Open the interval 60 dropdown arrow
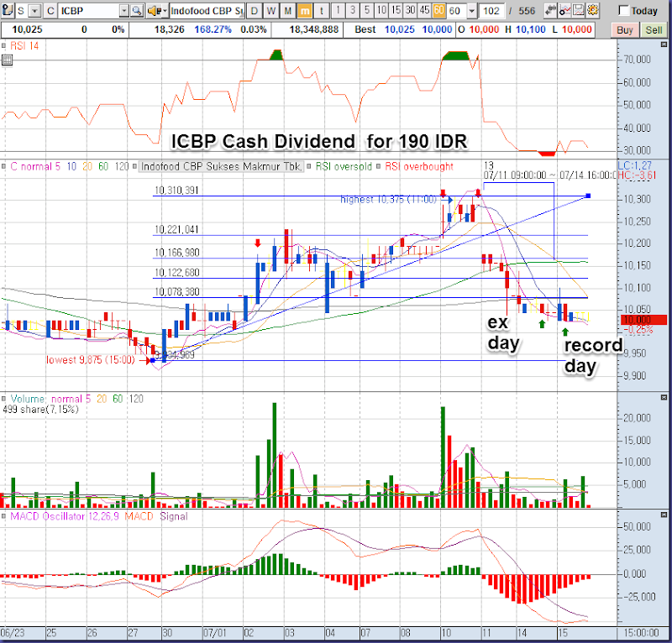672x643 pixels. [472, 11]
